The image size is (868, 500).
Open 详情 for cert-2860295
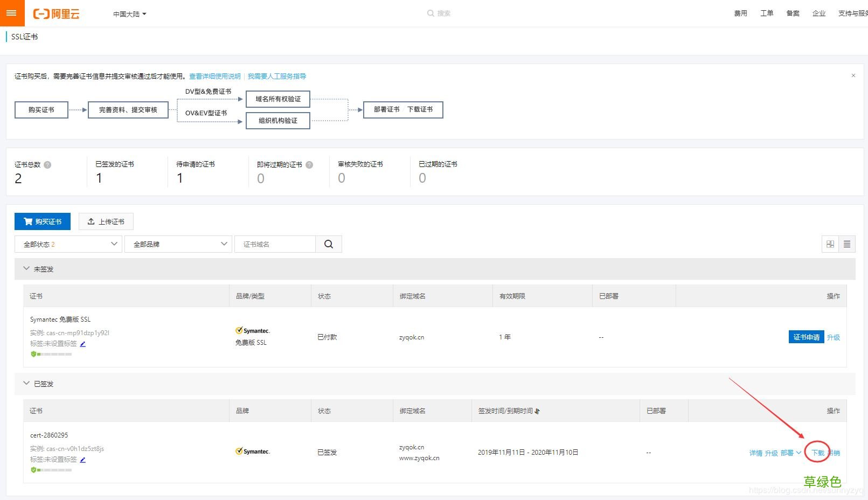[756, 453]
